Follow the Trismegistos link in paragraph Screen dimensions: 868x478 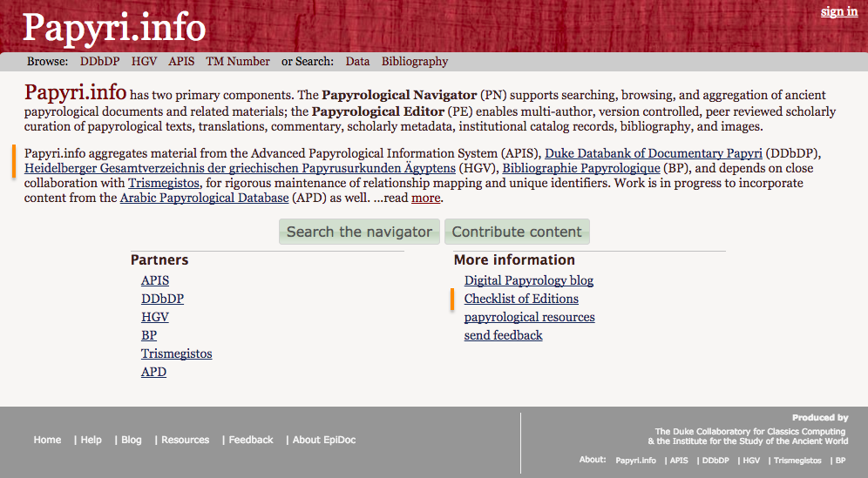pos(163,183)
